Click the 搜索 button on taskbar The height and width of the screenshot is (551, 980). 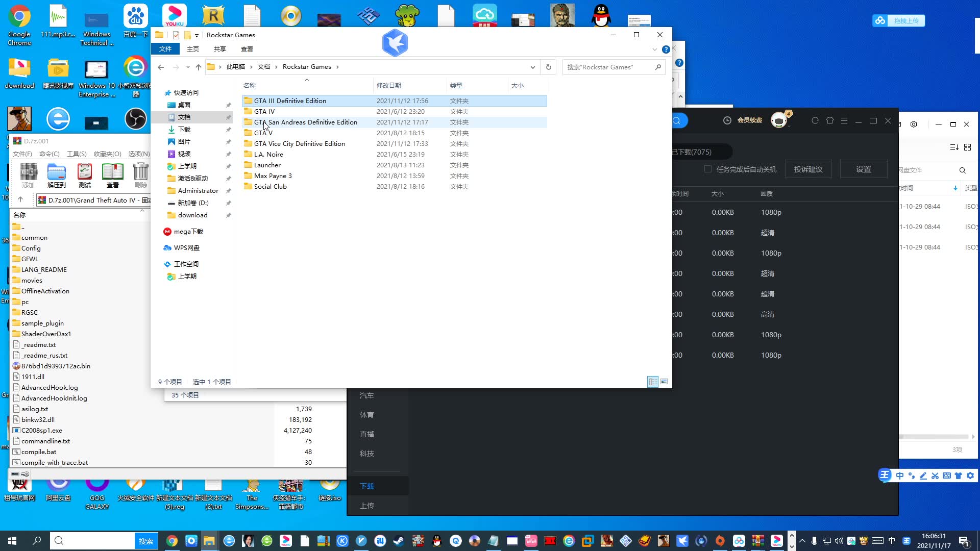[146, 541]
